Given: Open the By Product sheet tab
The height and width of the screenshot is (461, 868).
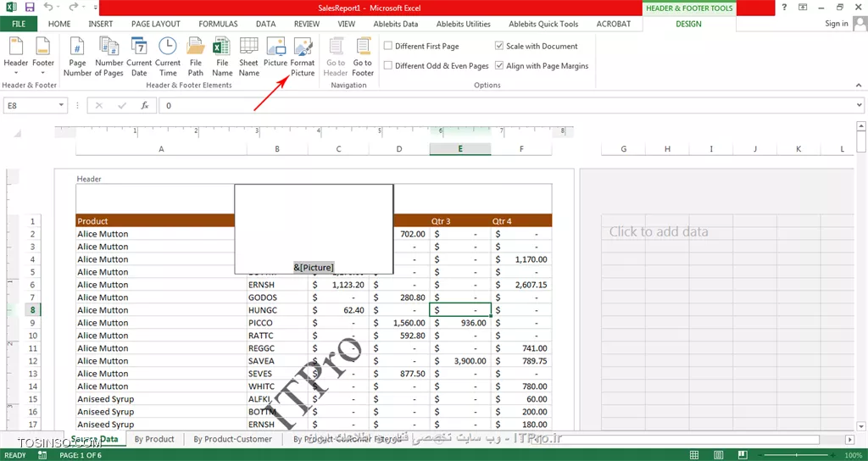Looking at the screenshot, I should (x=154, y=439).
